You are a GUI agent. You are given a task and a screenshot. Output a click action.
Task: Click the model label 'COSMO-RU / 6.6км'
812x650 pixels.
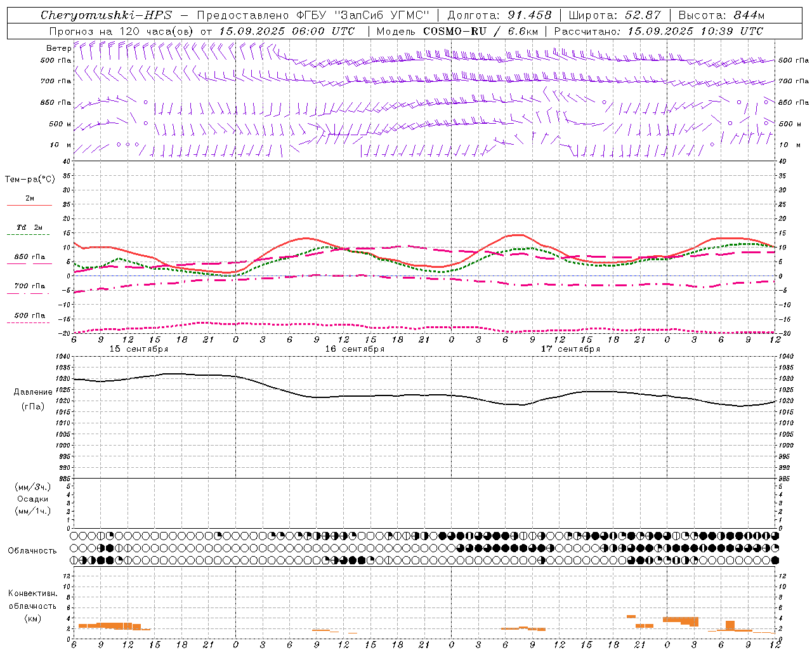[x=481, y=31]
